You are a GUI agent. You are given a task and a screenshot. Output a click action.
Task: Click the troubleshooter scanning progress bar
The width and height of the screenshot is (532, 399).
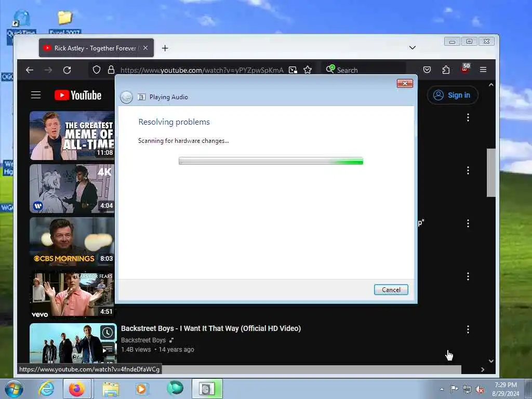point(271,161)
